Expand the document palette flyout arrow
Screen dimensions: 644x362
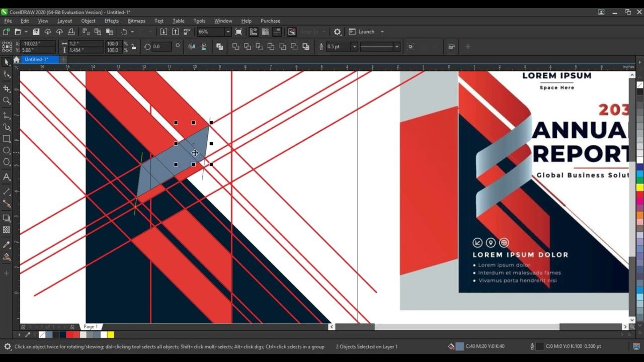coord(20,335)
